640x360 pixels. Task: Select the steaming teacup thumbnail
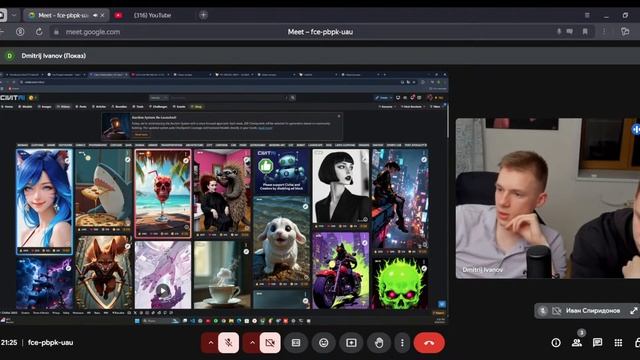pyautogui.click(x=222, y=275)
